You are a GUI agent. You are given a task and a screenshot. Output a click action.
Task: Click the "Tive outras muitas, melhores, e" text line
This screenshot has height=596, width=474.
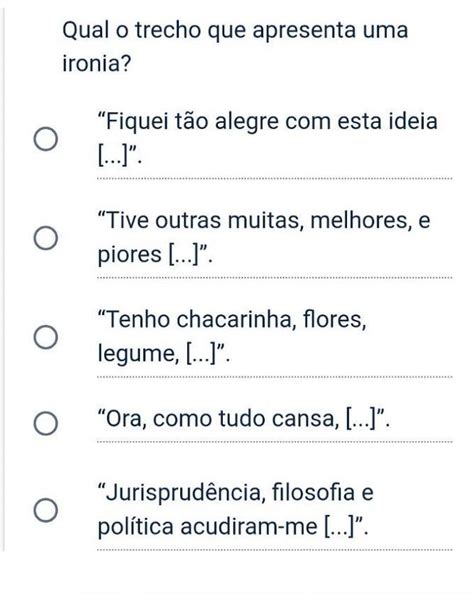[x=264, y=220]
